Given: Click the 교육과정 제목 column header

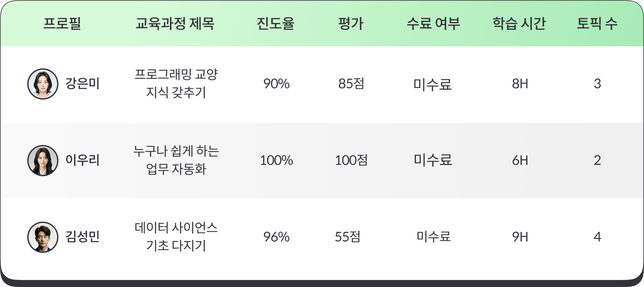Looking at the screenshot, I should click(x=175, y=24).
